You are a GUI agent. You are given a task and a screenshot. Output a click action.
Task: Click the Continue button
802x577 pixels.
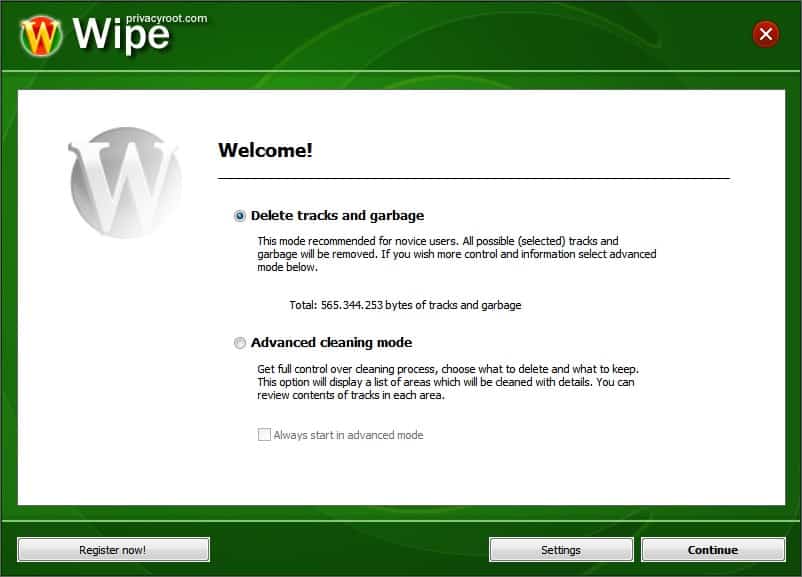point(713,550)
